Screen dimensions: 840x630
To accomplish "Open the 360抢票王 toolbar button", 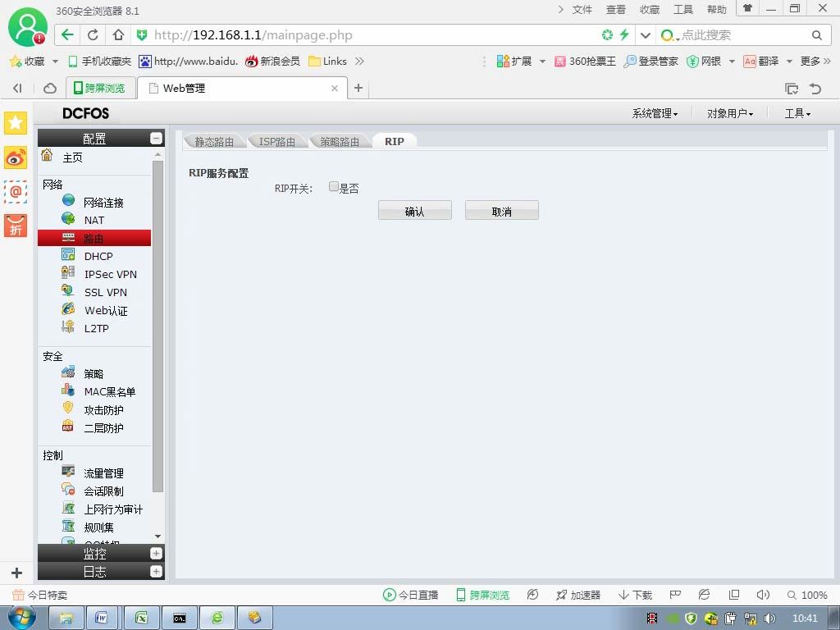I will [x=585, y=62].
